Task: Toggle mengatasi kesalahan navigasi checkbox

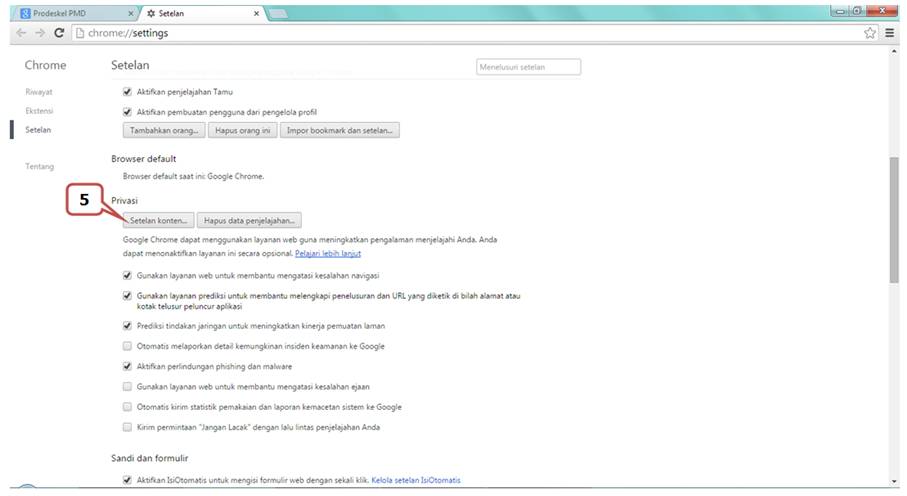Action: [x=127, y=275]
